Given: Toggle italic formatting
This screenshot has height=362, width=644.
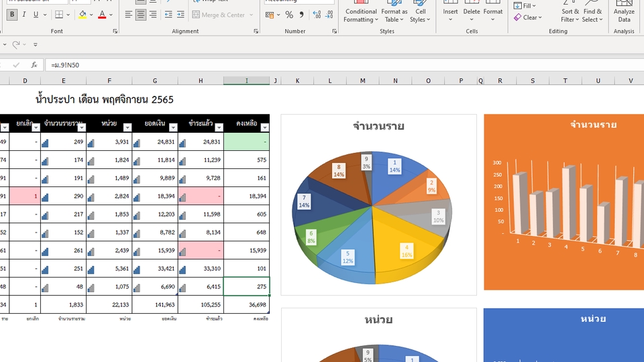Looking at the screenshot, I should 24,15.
